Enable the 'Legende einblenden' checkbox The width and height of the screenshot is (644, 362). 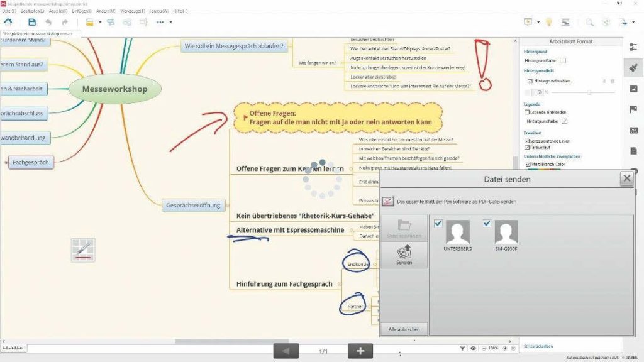526,112
